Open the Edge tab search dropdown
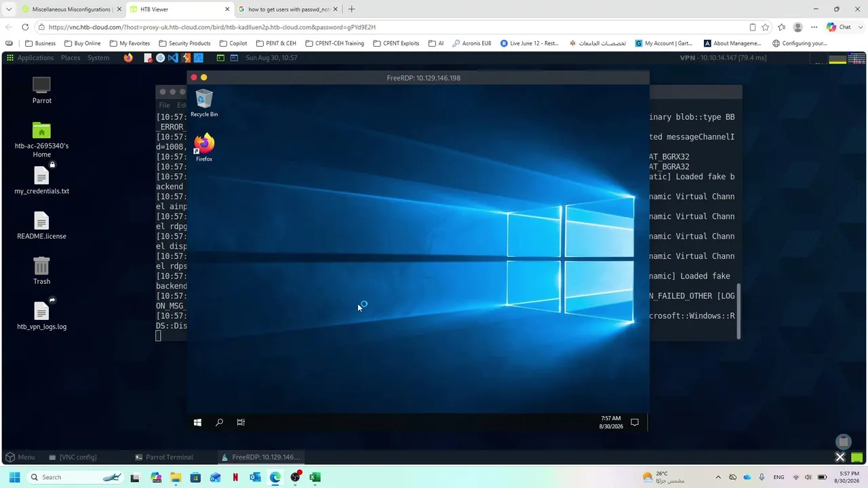This screenshot has width=868, height=488. pos(9,9)
